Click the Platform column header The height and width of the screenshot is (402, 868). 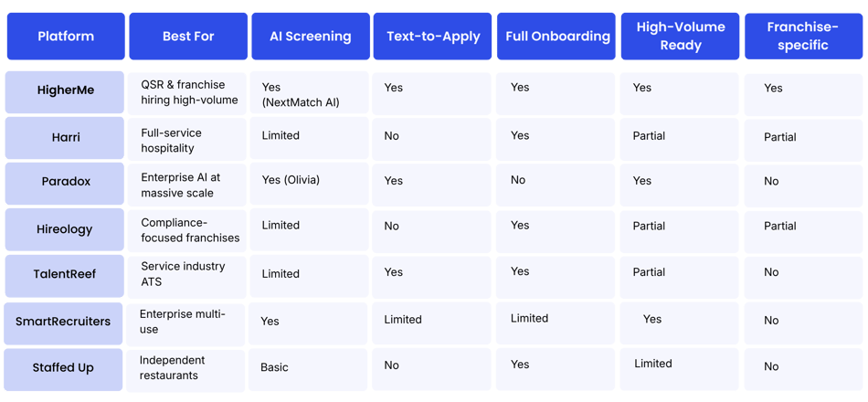[66, 37]
